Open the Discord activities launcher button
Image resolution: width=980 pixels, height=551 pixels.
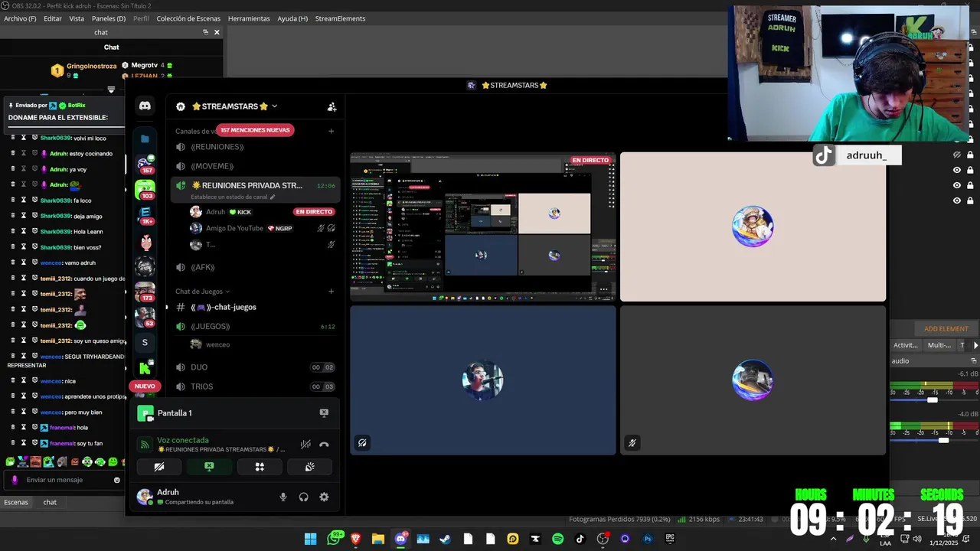pos(260,467)
